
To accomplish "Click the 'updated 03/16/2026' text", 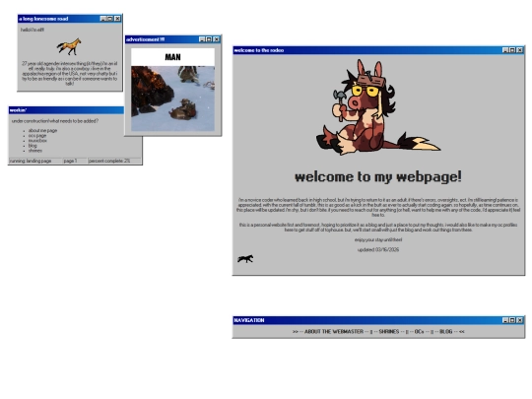I will (x=378, y=249).
